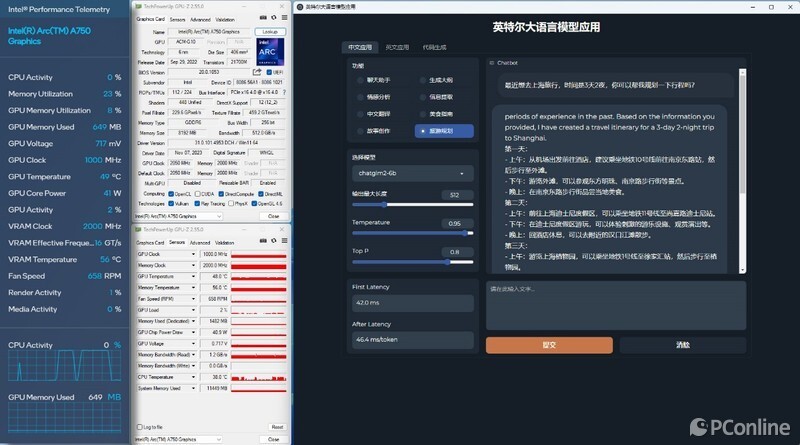Click the 清除 clear button
Image resolution: width=800 pixels, height=445 pixels.
683,345
